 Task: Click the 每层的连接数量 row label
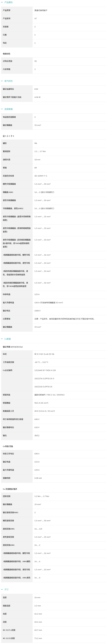point(9,117)
